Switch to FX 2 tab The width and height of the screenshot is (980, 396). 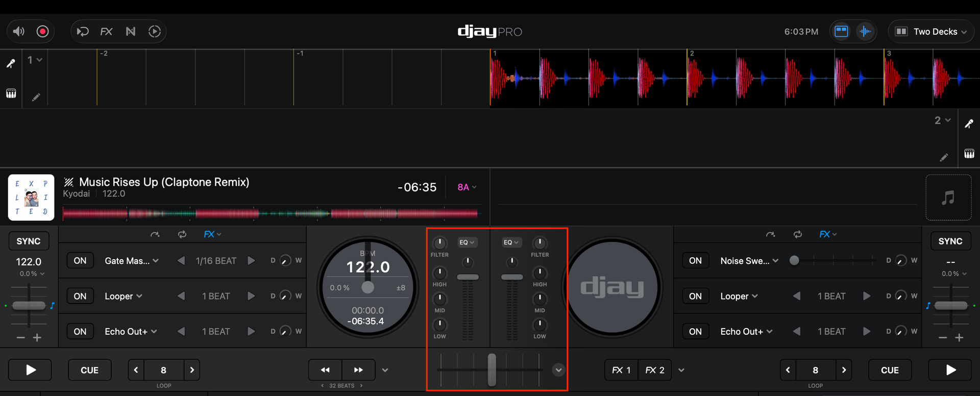[x=655, y=370]
